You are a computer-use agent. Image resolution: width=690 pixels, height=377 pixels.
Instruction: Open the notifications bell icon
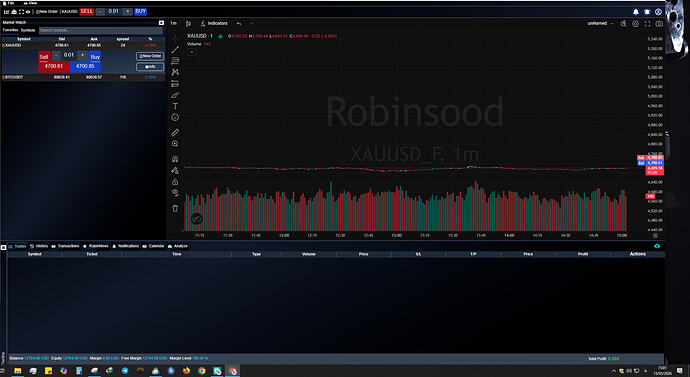635,12
